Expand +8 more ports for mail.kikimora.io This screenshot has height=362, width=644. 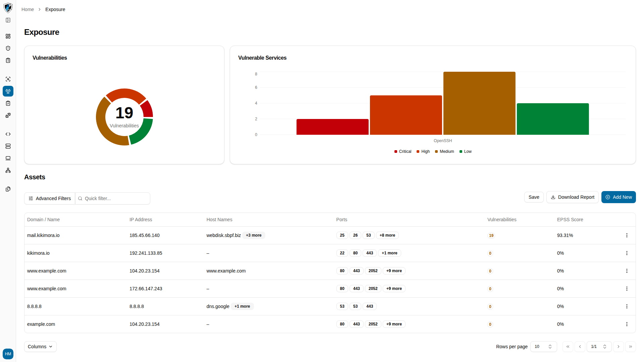tap(387, 235)
